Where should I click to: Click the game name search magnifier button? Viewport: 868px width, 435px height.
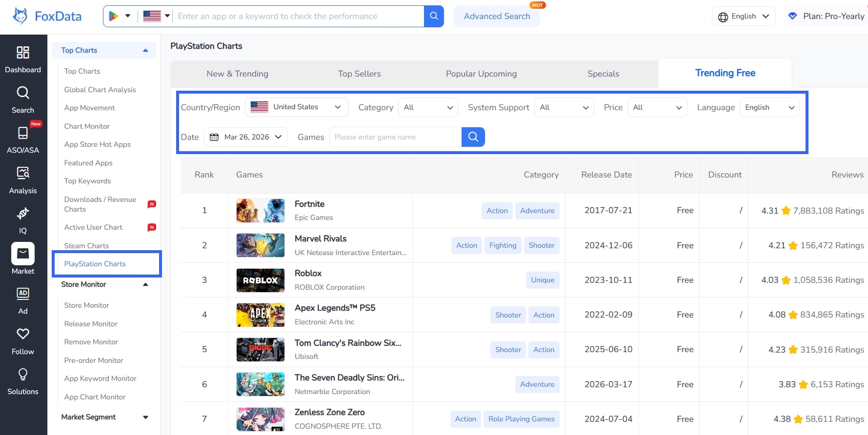tap(473, 137)
